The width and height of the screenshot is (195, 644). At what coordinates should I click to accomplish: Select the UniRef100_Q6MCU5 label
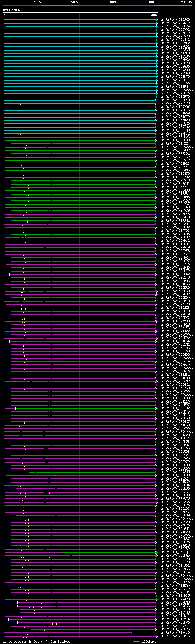pos(175,234)
